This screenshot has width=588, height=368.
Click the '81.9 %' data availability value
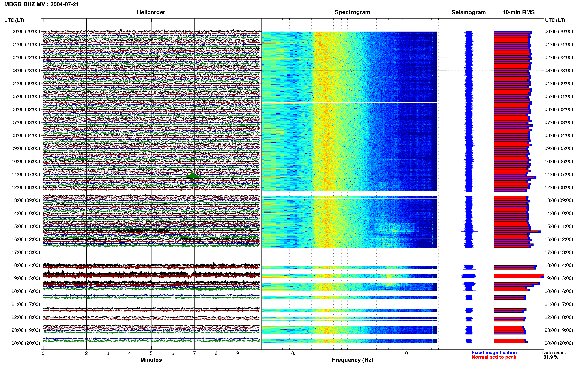pyautogui.click(x=551, y=357)
